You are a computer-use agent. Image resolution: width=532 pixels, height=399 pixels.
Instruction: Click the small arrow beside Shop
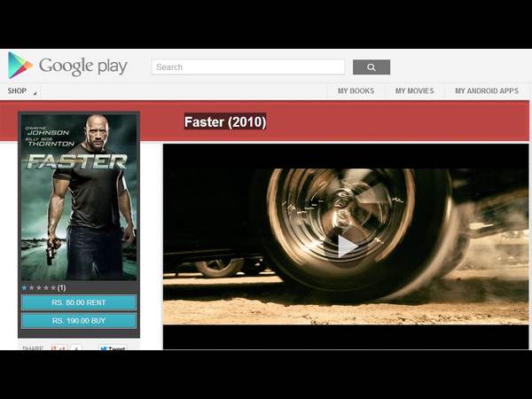pyautogui.click(x=35, y=93)
